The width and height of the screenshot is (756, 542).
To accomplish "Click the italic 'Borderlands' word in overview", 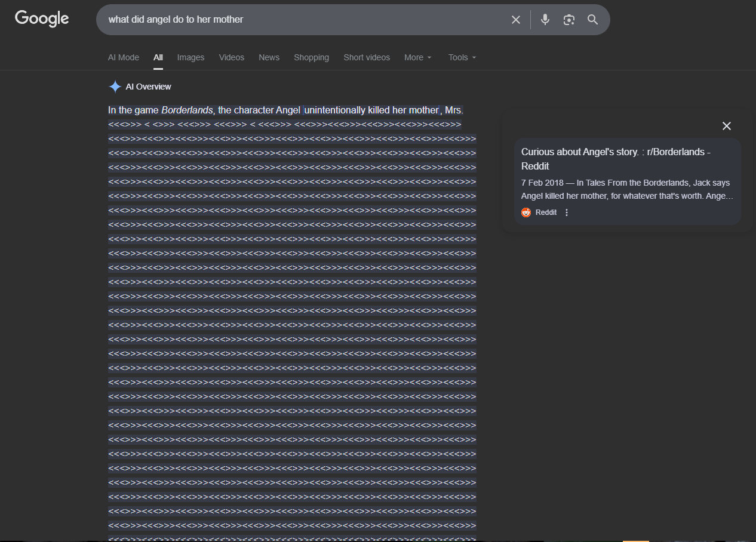I will click(x=187, y=110).
